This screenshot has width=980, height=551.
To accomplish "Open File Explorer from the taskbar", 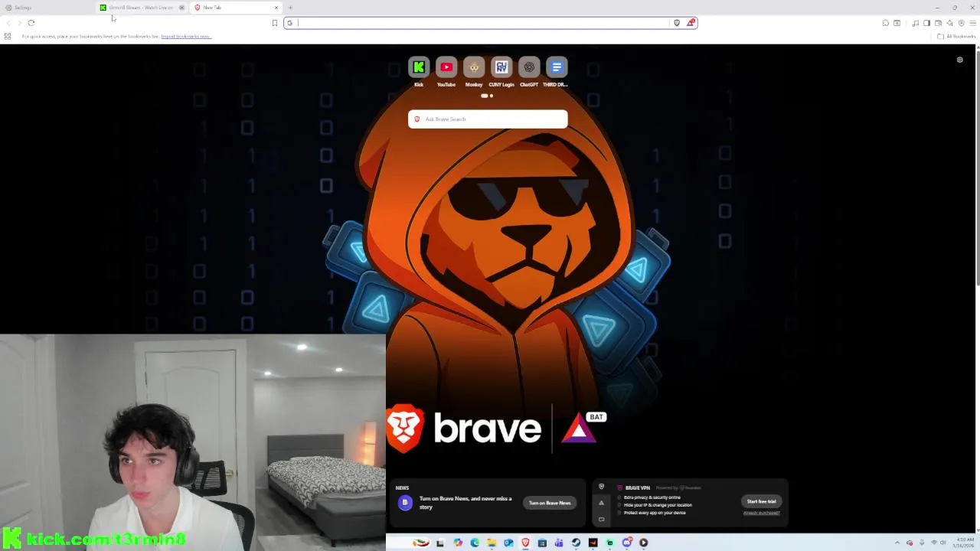I will [492, 543].
